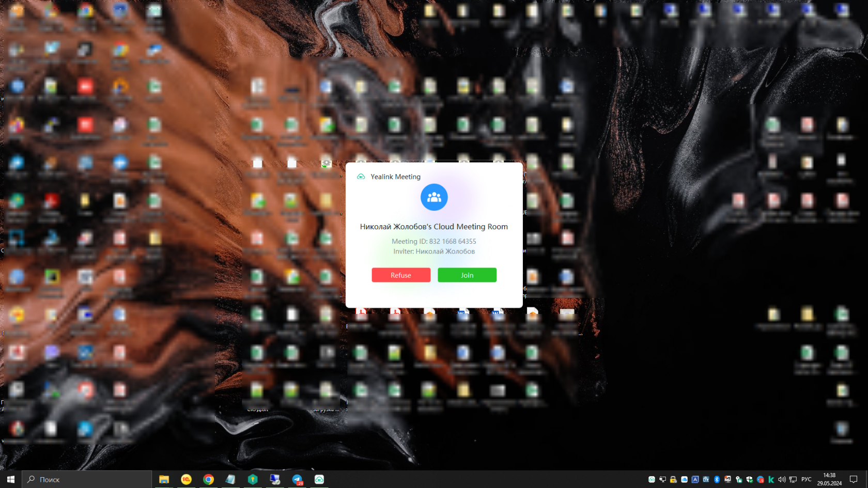Click the blue A tray icon

point(695,479)
